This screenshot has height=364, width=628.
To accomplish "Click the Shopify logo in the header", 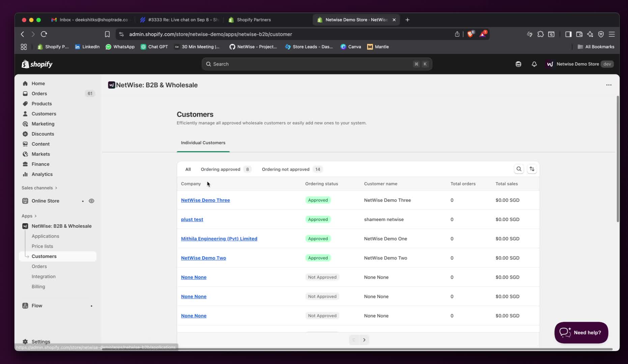I will pyautogui.click(x=37, y=64).
